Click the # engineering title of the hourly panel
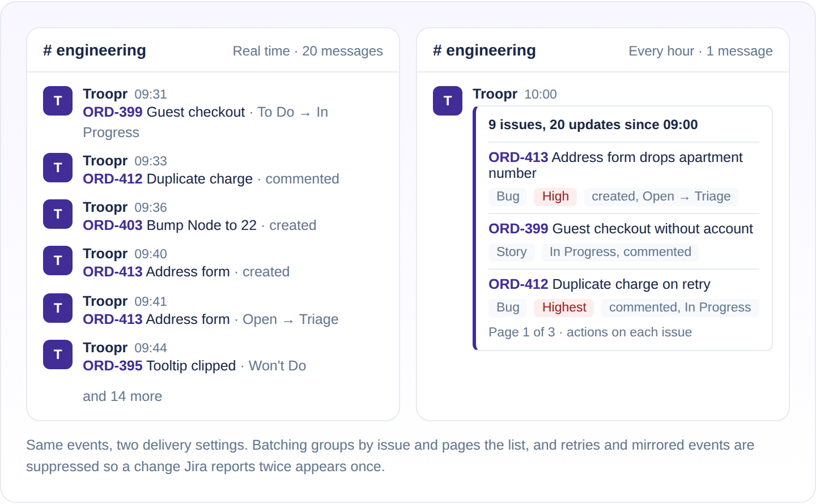Viewport: 816px width, 504px height. coord(484,50)
